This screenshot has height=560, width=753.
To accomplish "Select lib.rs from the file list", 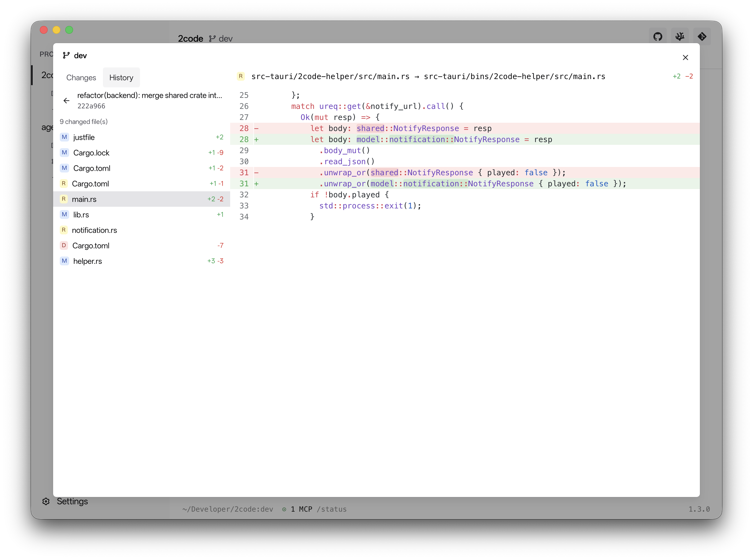I will click(81, 214).
